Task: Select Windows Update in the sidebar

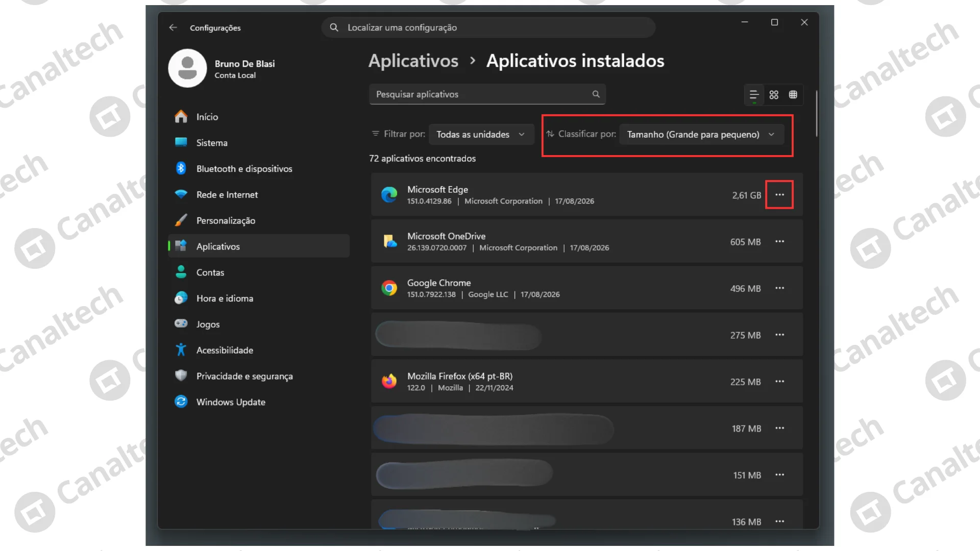Action: pos(259,402)
